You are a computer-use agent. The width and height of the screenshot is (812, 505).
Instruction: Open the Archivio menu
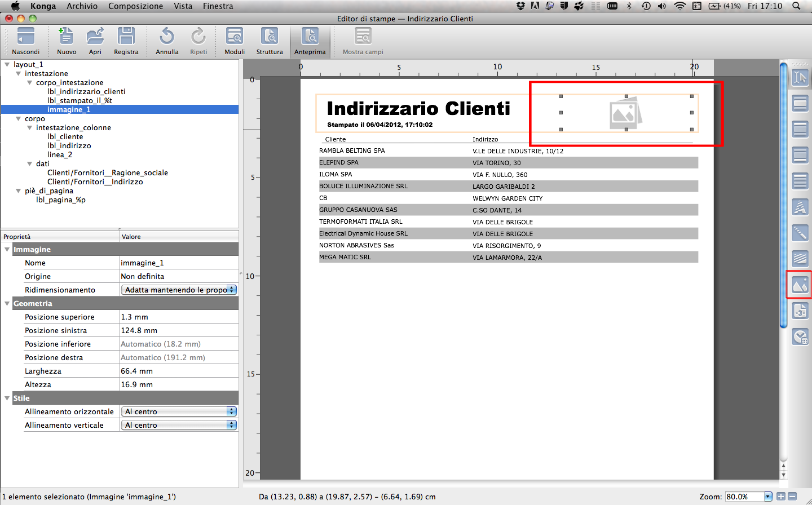(x=82, y=6)
